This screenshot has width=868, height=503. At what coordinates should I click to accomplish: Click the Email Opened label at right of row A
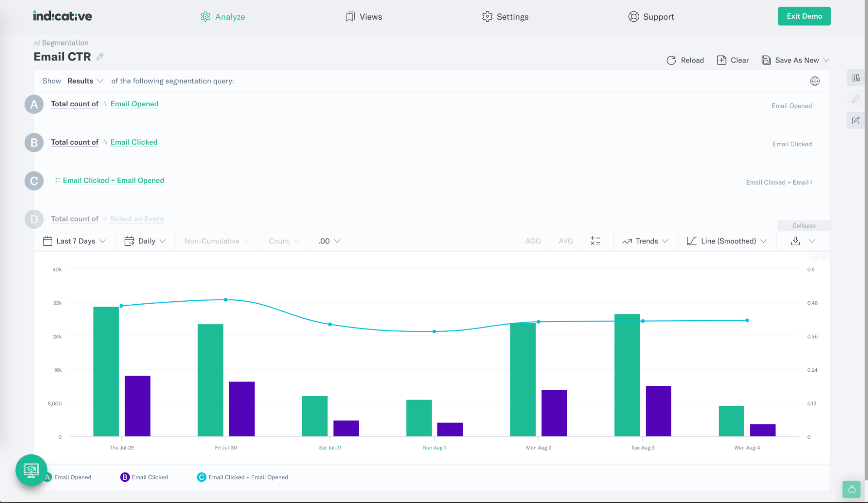(x=791, y=105)
